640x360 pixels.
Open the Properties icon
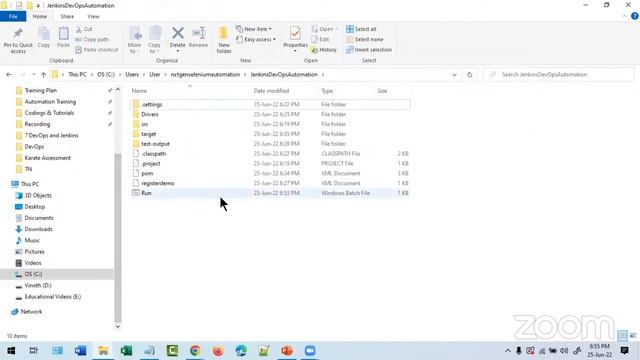pos(295,33)
